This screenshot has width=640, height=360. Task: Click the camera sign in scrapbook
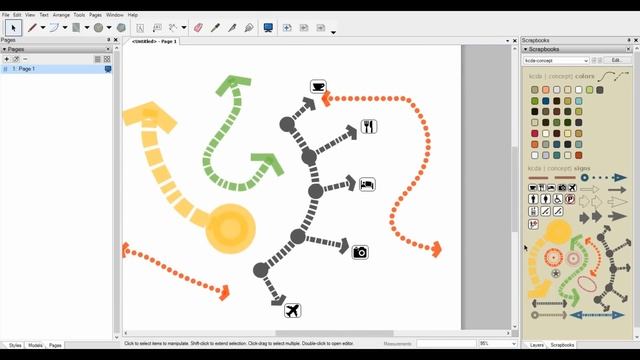coord(562,188)
